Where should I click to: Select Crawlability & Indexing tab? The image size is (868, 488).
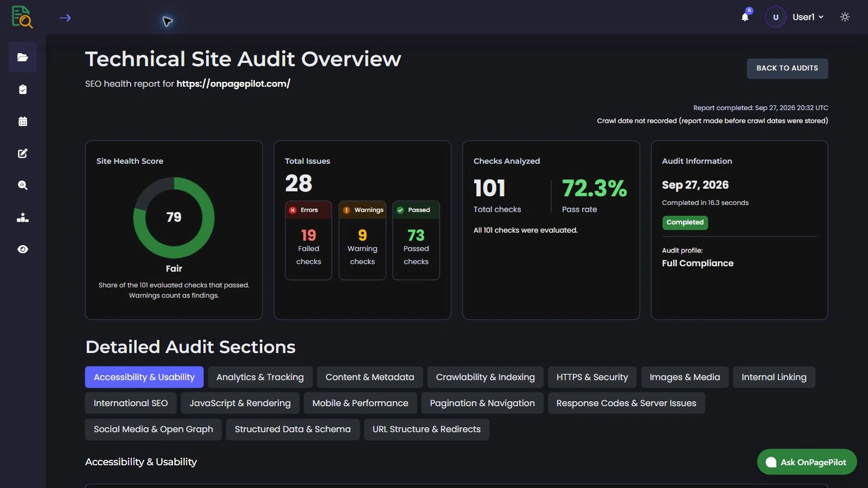point(485,377)
